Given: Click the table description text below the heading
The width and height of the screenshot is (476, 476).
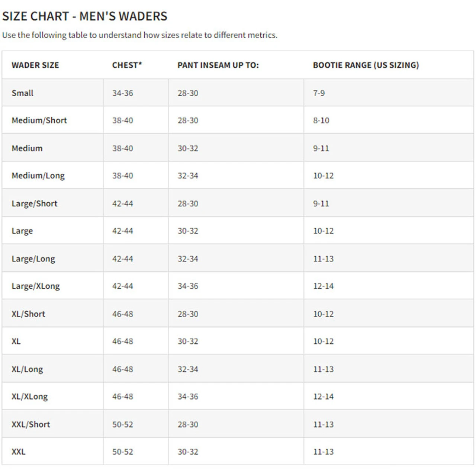Looking at the screenshot, I should 139,35.
